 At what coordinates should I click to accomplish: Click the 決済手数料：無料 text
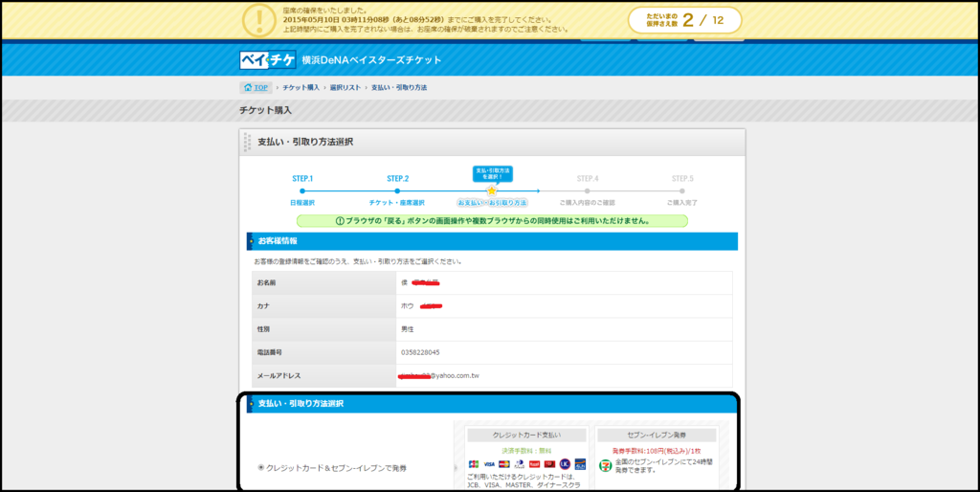click(x=526, y=450)
